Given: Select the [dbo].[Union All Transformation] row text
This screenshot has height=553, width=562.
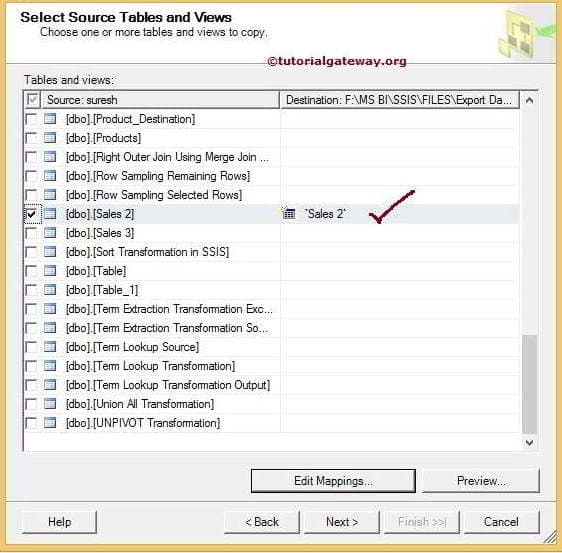Looking at the screenshot, I should 140,404.
